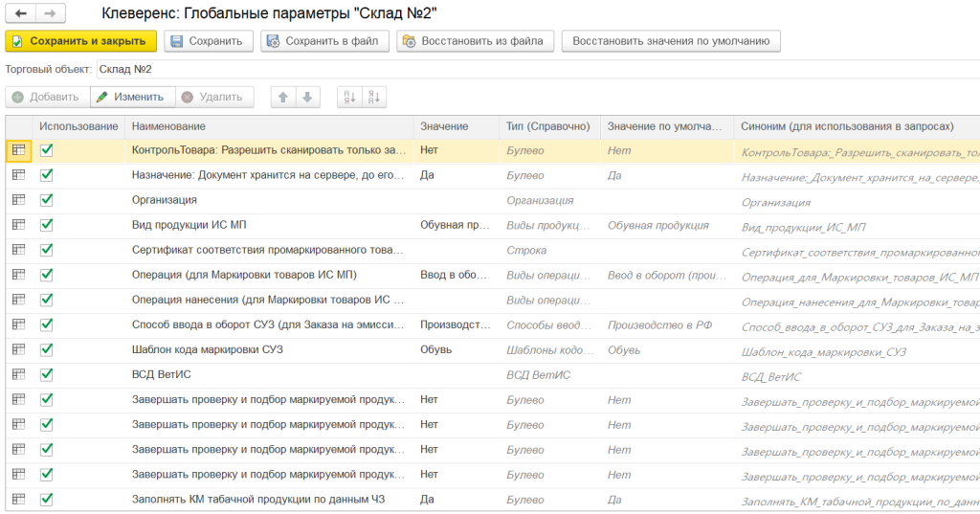Viewport: 980px width, 514px height.
Task: Select value Обувная пр… for Вид продукции
Action: [x=457, y=225]
